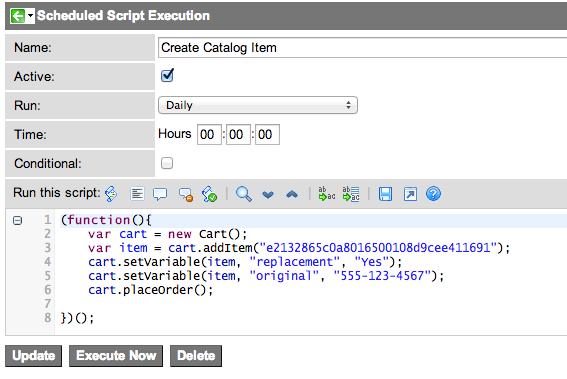The image size is (567, 379).
Task: Click the "replacement" string in script
Action: click(x=295, y=262)
